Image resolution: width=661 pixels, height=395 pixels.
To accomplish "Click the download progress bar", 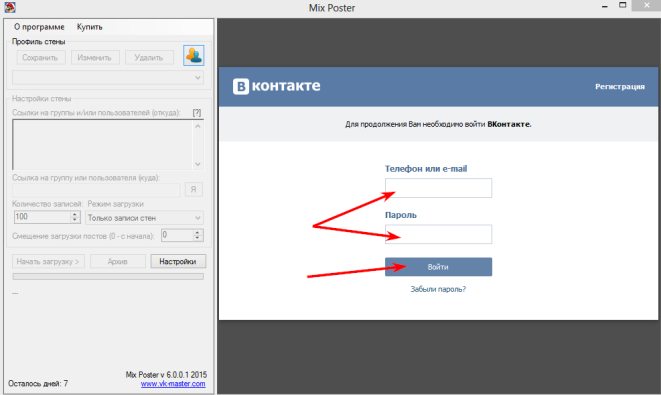I will (108, 277).
